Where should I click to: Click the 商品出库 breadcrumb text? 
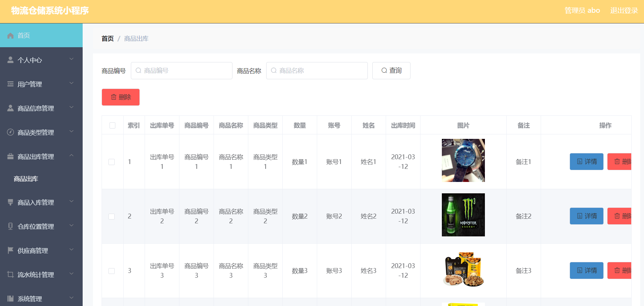pos(136,39)
